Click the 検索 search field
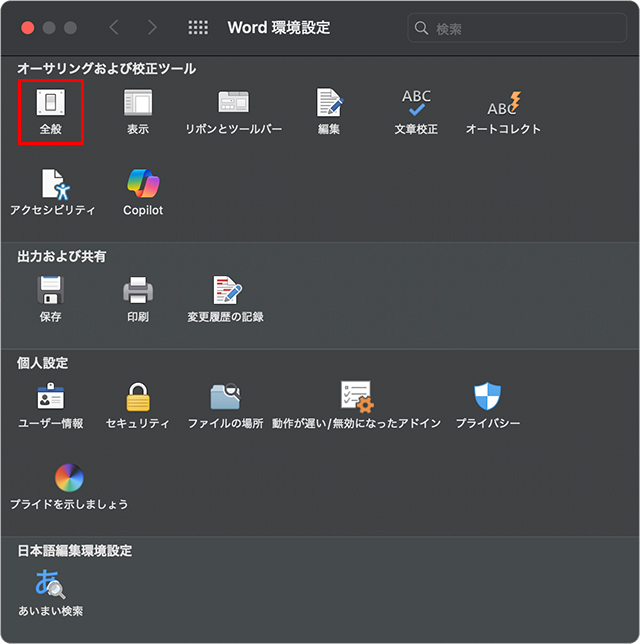This screenshot has height=644, width=640. pos(517,28)
